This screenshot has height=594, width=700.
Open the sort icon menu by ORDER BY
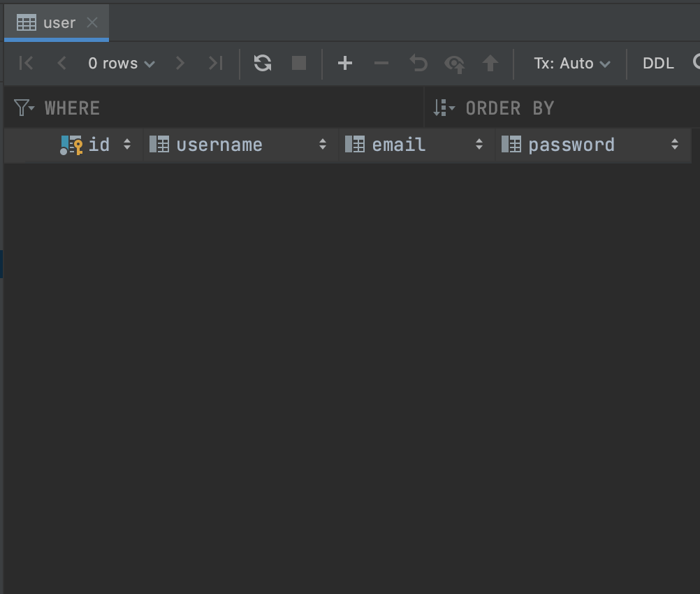tap(444, 108)
